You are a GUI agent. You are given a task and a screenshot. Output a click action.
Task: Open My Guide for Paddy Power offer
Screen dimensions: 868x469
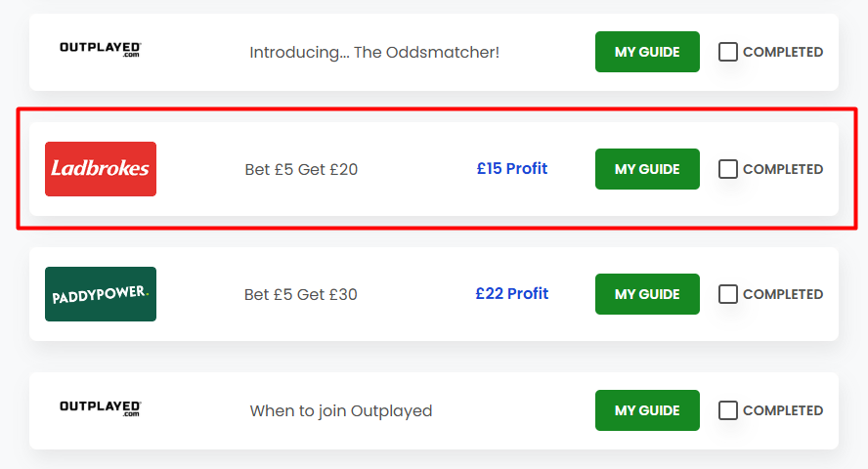[x=647, y=294]
